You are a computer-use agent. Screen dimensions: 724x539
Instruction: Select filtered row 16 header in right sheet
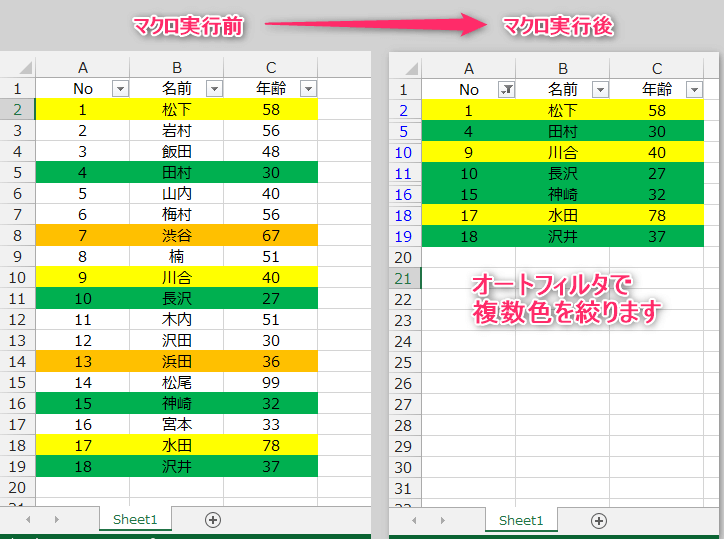(x=404, y=194)
